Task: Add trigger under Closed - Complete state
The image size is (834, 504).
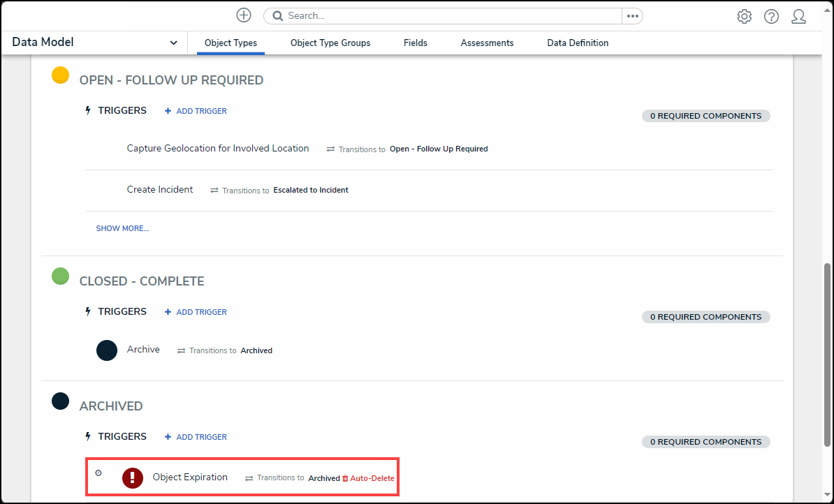Action: point(196,312)
